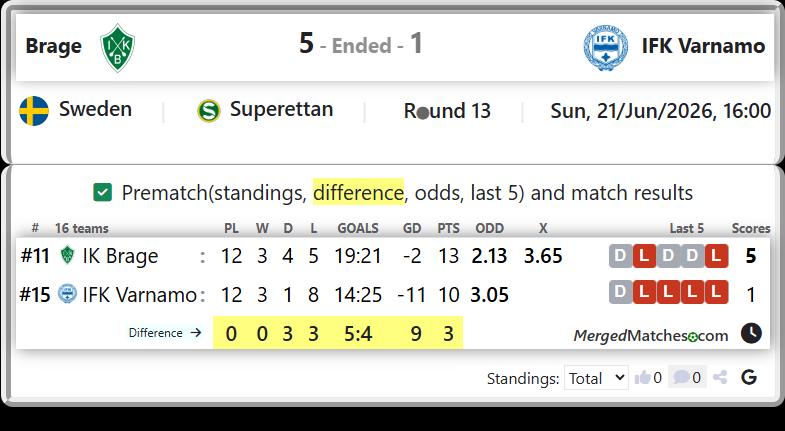Open the Standings Total dropdown
The height and width of the screenshot is (431, 785).
(x=596, y=377)
